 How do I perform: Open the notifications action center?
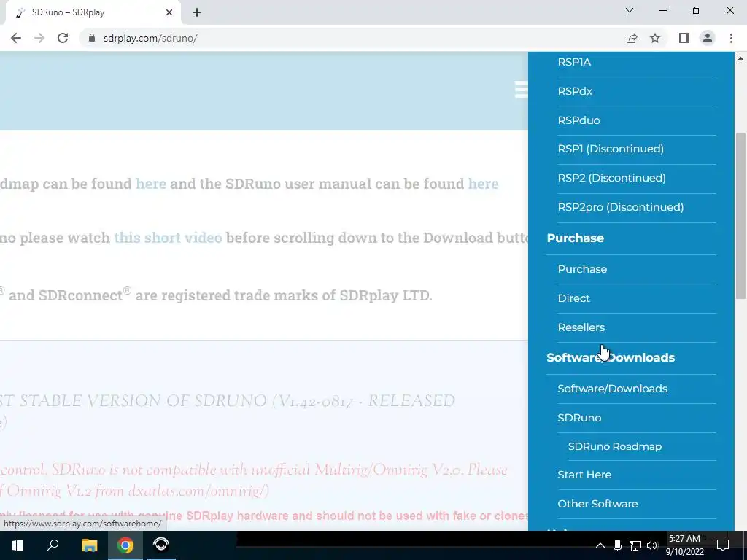723,545
